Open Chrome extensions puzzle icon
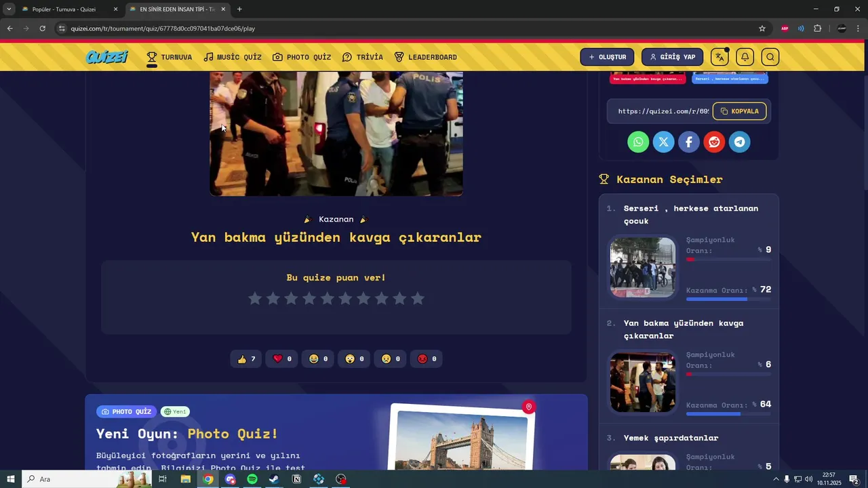This screenshot has height=488, width=868. [817, 28]
